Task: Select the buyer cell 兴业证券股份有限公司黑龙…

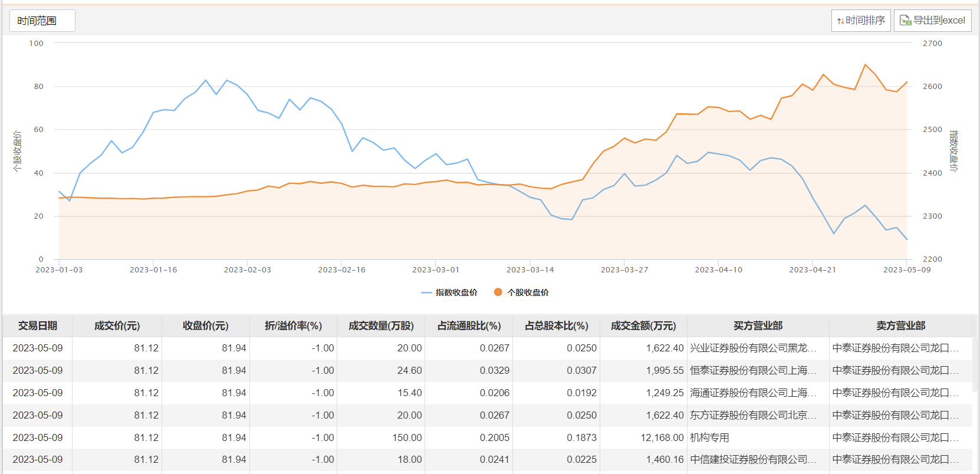Action: [x=758, y=348]
